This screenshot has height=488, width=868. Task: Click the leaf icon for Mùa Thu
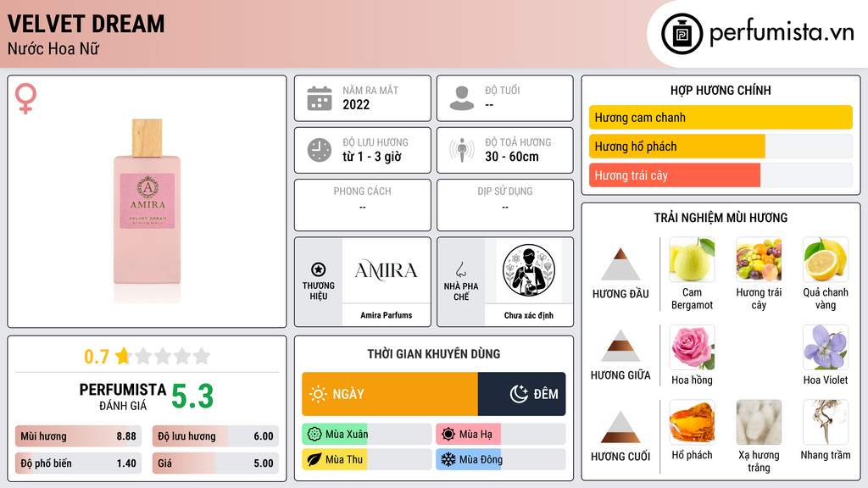point(314,459)
